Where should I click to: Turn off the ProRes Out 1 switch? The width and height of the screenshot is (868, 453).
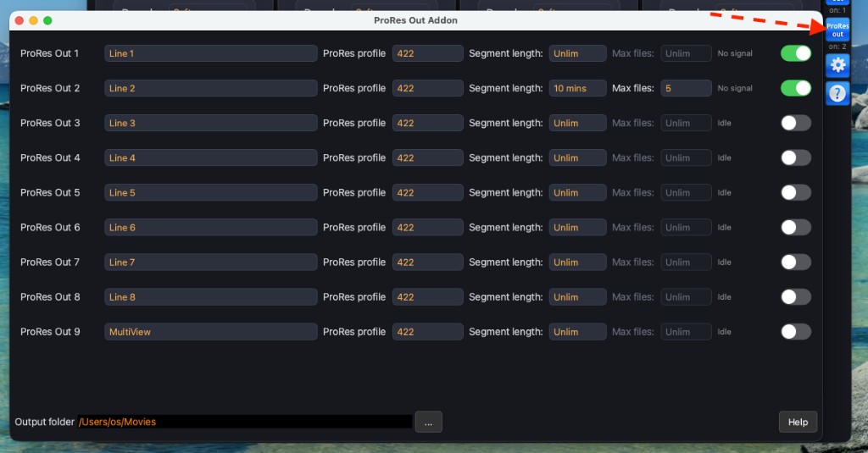click(796, 53)
